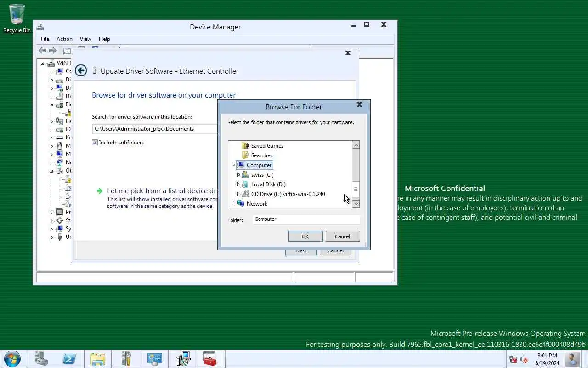Expand the processor icon node in Device Manager

tap(51, 212)
